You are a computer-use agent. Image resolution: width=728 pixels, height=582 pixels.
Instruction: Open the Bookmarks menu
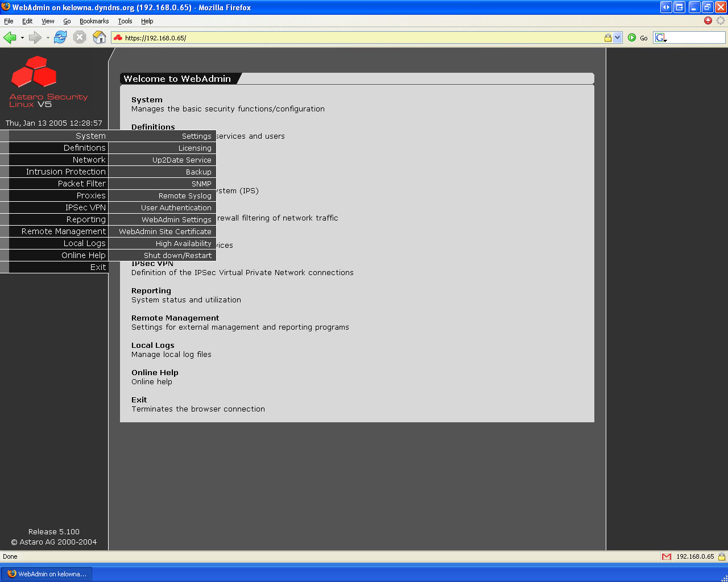coord(94,21)
